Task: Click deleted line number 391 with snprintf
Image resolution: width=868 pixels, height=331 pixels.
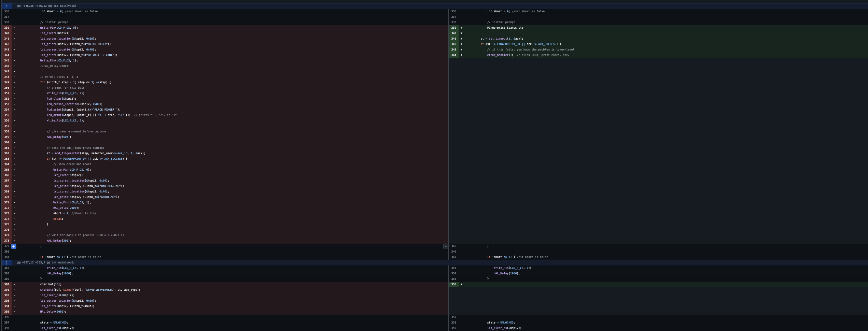Action: (x=7, y=290)
